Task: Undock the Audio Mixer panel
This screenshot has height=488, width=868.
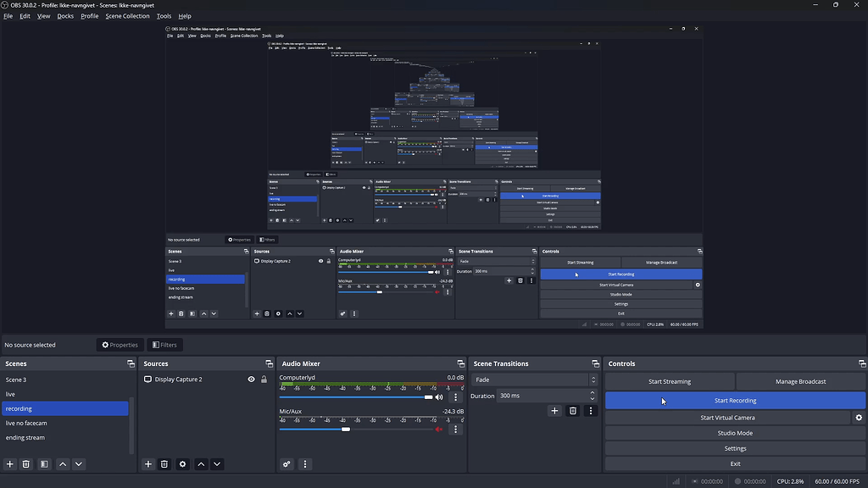Action: [460, 363]
